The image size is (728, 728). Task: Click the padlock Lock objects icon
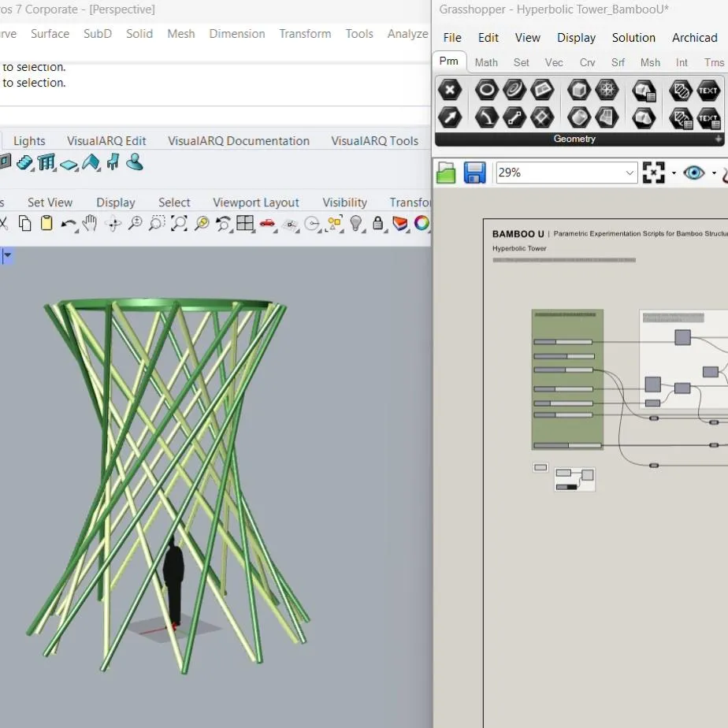[378, 224]
